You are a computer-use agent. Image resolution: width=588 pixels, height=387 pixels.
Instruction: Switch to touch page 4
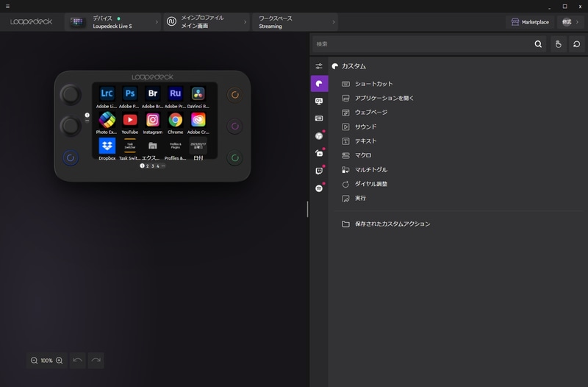click(158, 166)
